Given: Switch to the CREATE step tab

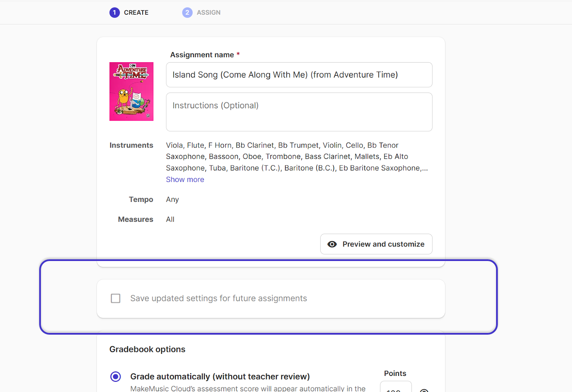Looking at the screenshot, I should click(x=136, y=13).
